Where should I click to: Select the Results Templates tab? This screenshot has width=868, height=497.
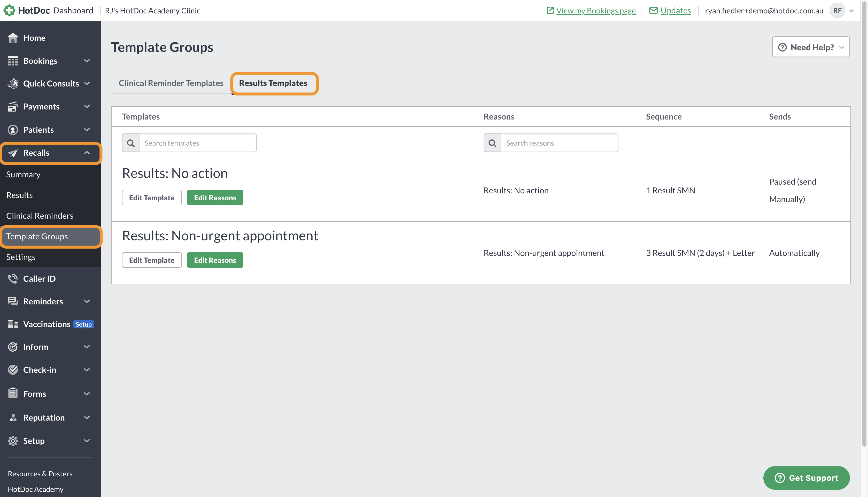tap(273, 83)
